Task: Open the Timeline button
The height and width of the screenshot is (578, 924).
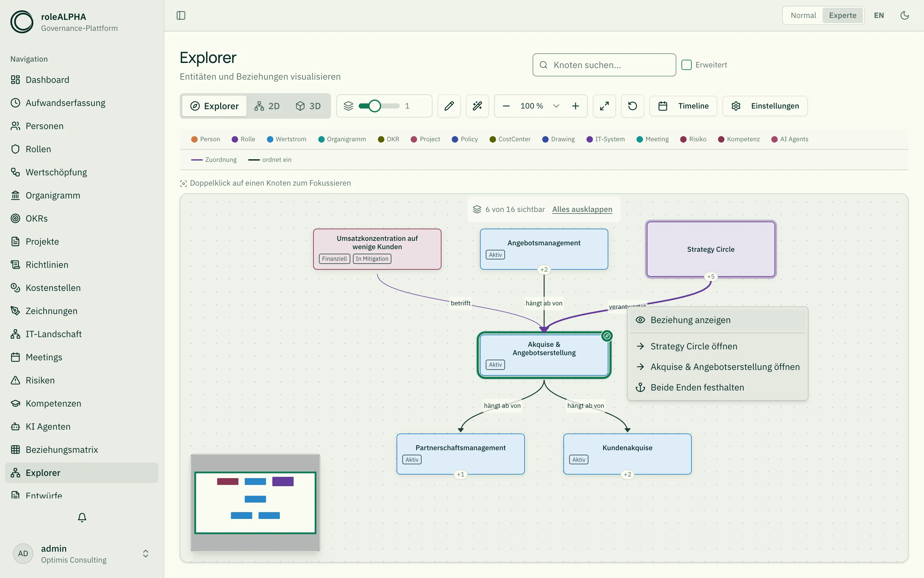Action: 683,106
